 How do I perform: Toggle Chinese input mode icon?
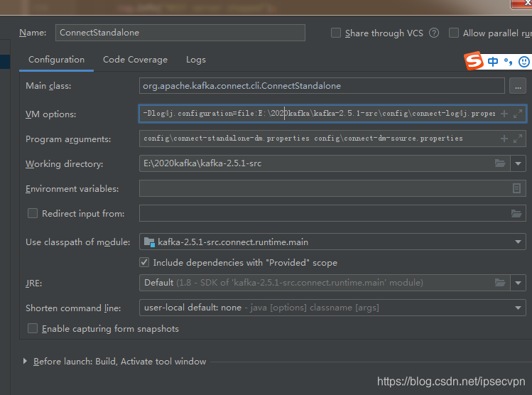[x=493, y=61]
